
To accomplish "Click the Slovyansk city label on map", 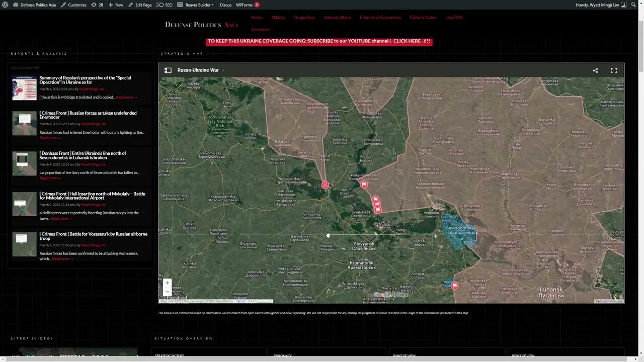I will (364, 246).
